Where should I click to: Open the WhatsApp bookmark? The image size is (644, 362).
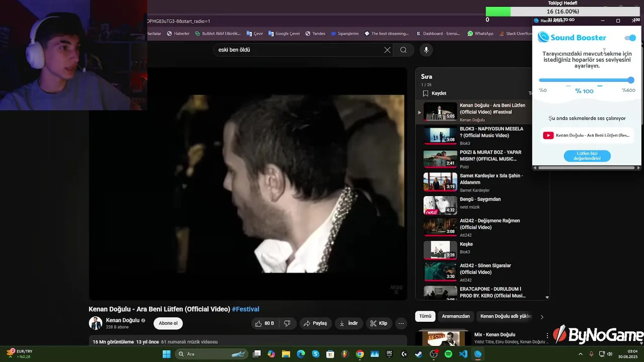click(x=480, y=34)
